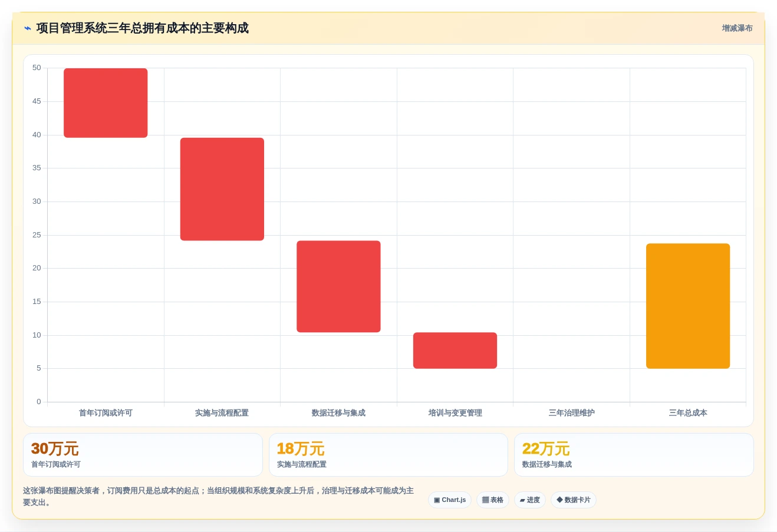Click the 培训与变更管理 axis label

click(x=455, y=413)
